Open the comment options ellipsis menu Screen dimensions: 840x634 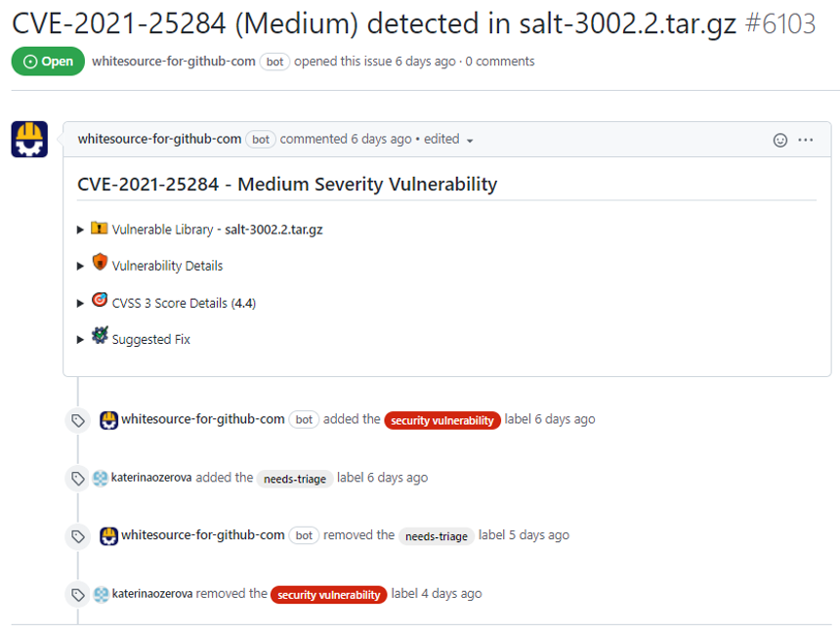[805, 140]
